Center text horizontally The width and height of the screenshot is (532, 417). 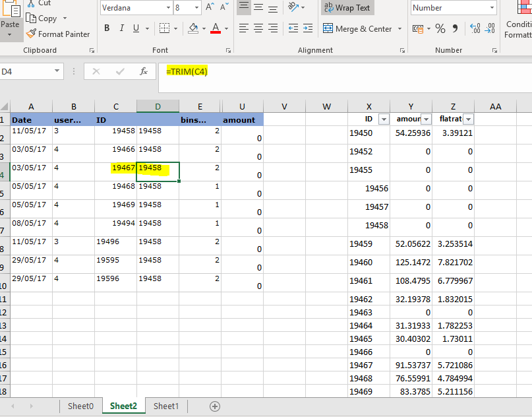258,28
